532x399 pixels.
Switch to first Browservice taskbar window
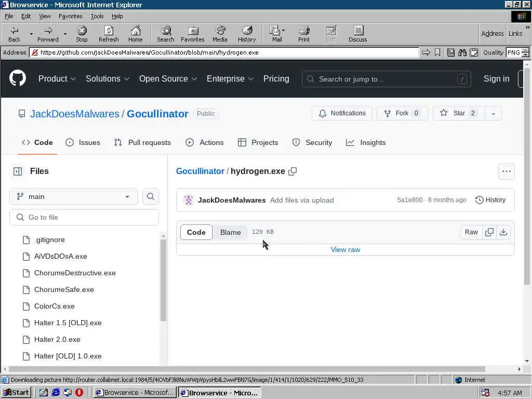[x=135, y=393]
